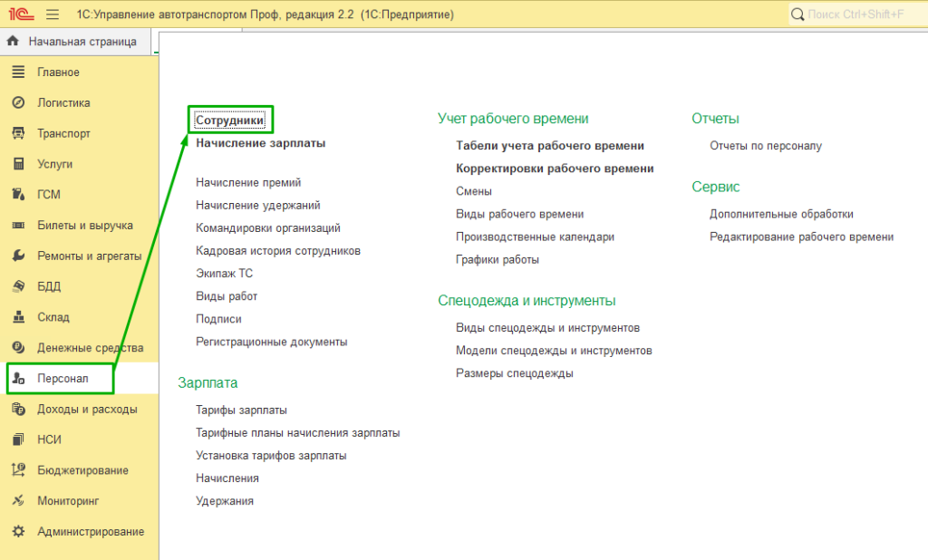Click the Бюджетирование chart icon

[x=18, y=470]
